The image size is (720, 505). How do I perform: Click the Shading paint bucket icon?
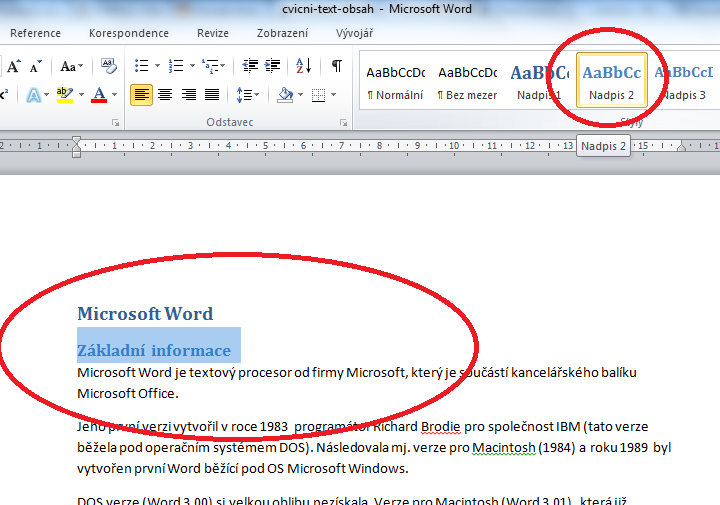coord(285,95)
